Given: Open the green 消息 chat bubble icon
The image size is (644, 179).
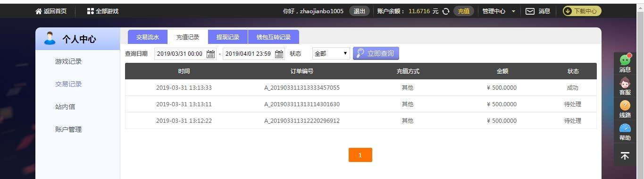Looking at the screenshot, I should (x=625, y=60).
